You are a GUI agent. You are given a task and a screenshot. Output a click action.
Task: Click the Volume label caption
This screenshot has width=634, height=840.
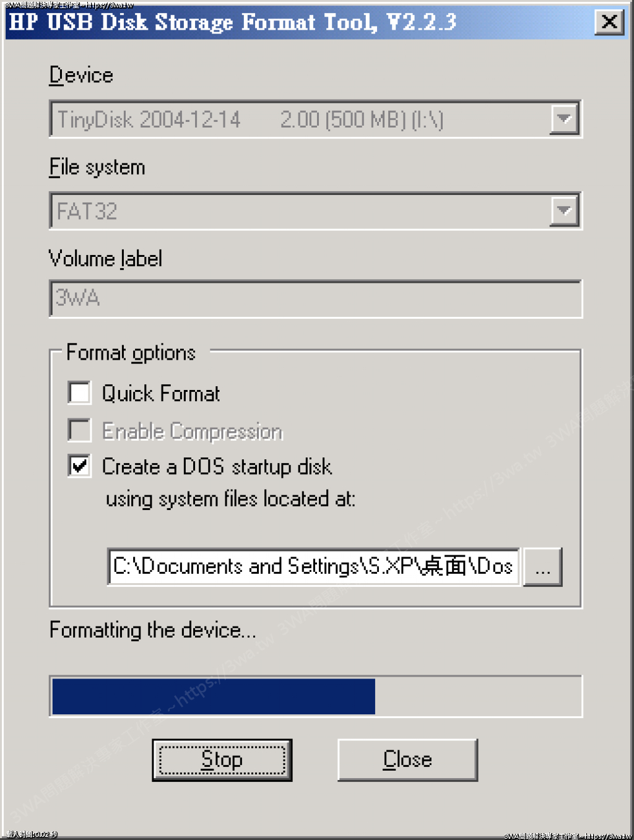coord(105,259)
